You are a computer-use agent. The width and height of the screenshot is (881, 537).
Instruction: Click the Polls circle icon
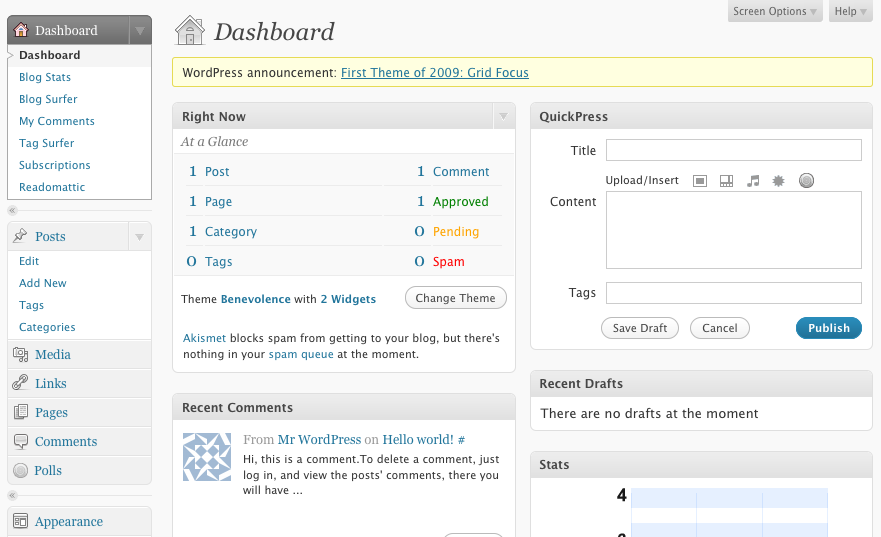pyautogui.click(x=20, y=470)
